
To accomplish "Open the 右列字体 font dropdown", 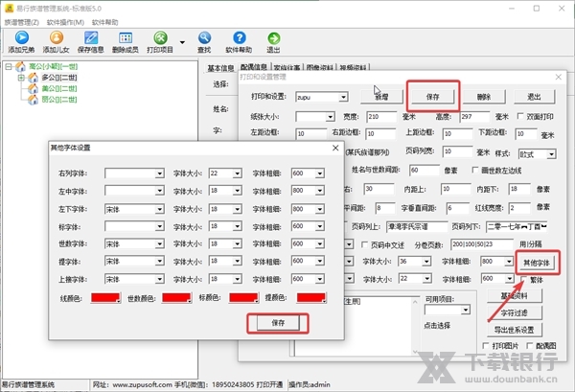I will 159,173.
